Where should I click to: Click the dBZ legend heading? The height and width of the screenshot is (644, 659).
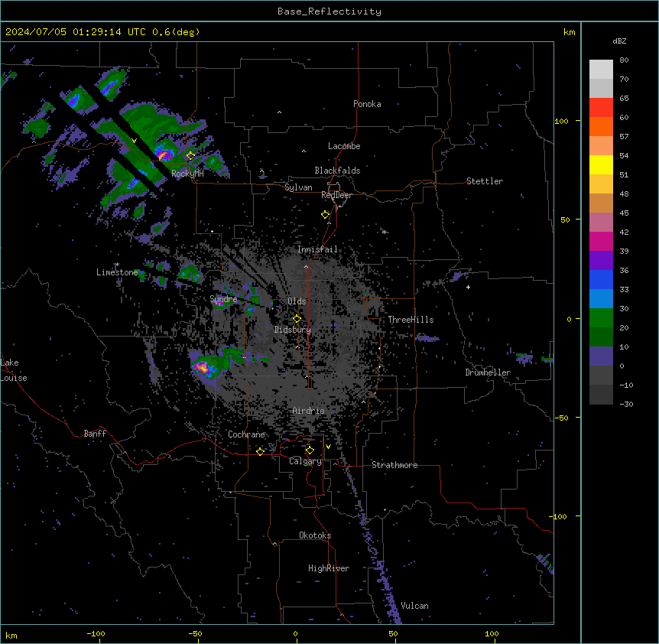[619, 41]
